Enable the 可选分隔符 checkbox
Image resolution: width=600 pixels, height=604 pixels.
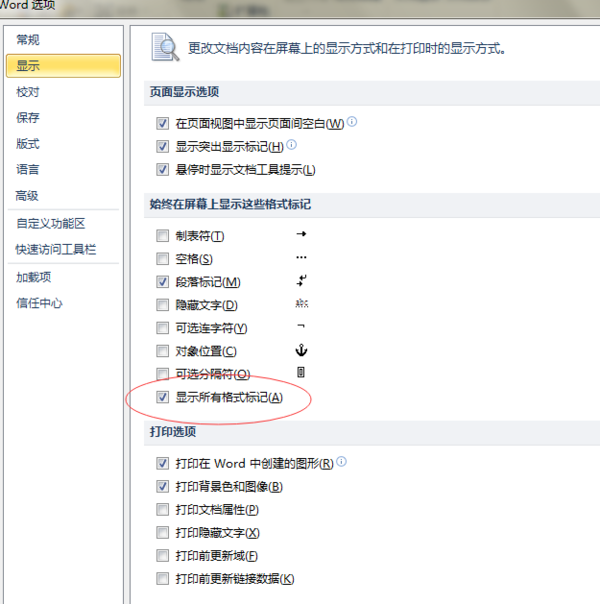(x=163, y=374)
